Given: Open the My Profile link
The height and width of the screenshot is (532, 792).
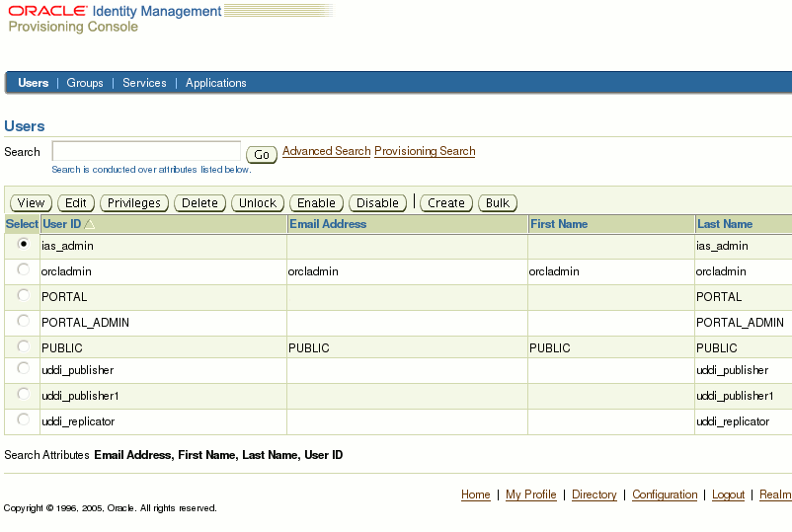Looking at the screenshot, I should (531, 494).
